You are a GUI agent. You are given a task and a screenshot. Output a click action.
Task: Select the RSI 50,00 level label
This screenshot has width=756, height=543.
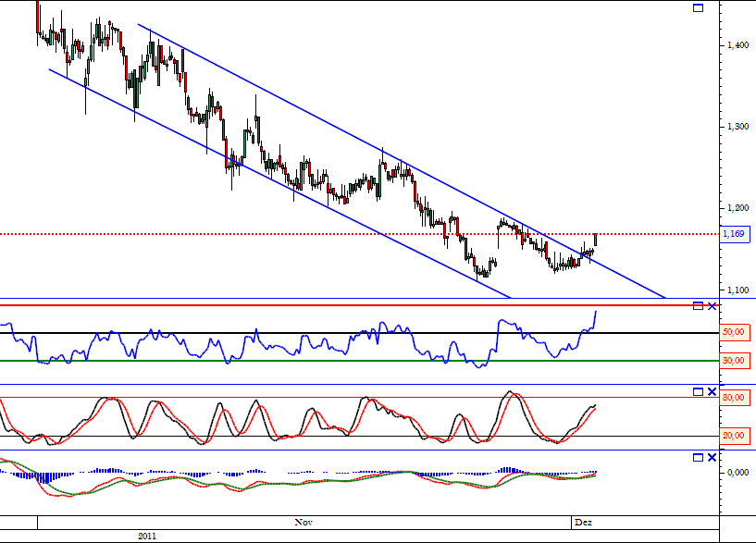(x=735, y=332)
